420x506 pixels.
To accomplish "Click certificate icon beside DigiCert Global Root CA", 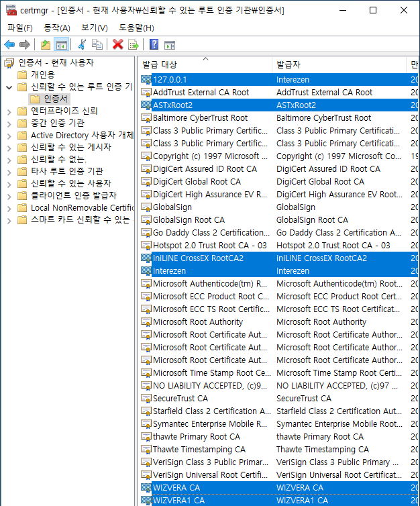I will 146,181.
